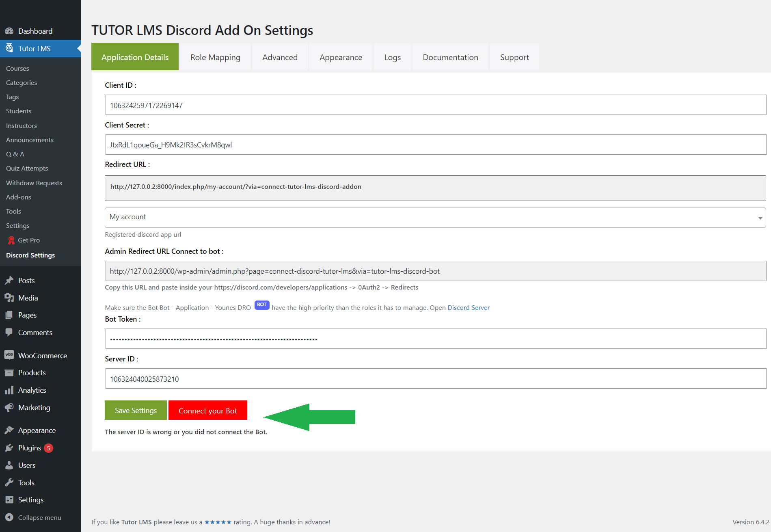The width and height of the screenshot is (771, 532).
Task: Click the five-star rating link in footer
Action: point(218,522)
